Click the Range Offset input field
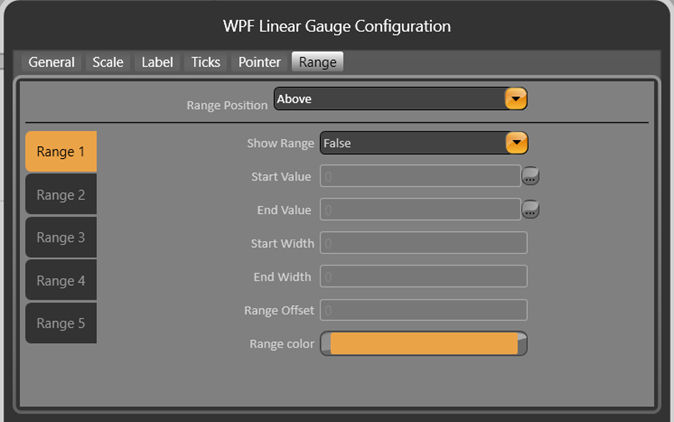 coord(423,310)
